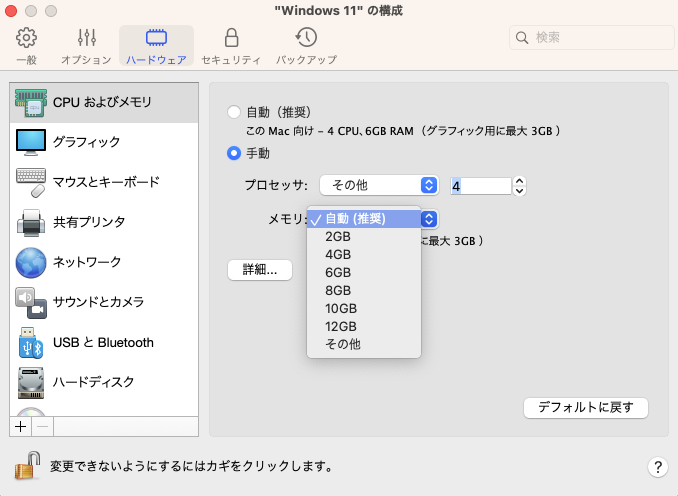Screen dimensions: 678x496
Task: Open the 一般 (General) gear tab
Action: [27, 45]
